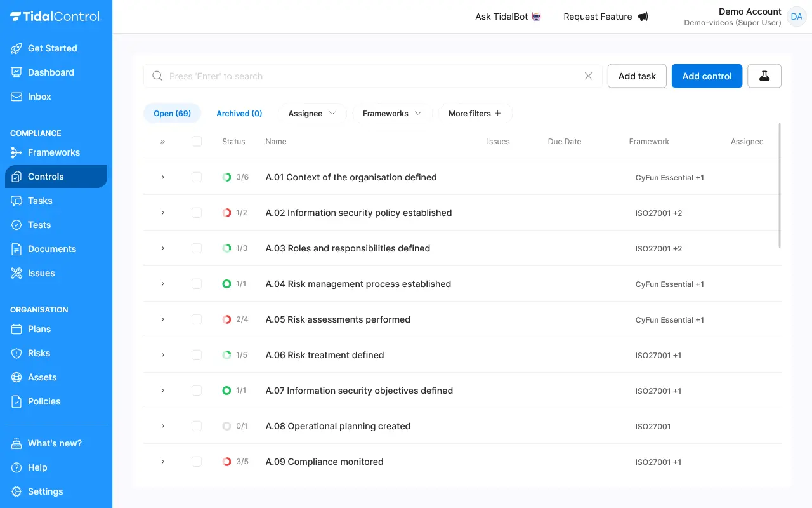Click the search magnifier icon
This screenshot has width=812, height=508.
click(157, 76)
